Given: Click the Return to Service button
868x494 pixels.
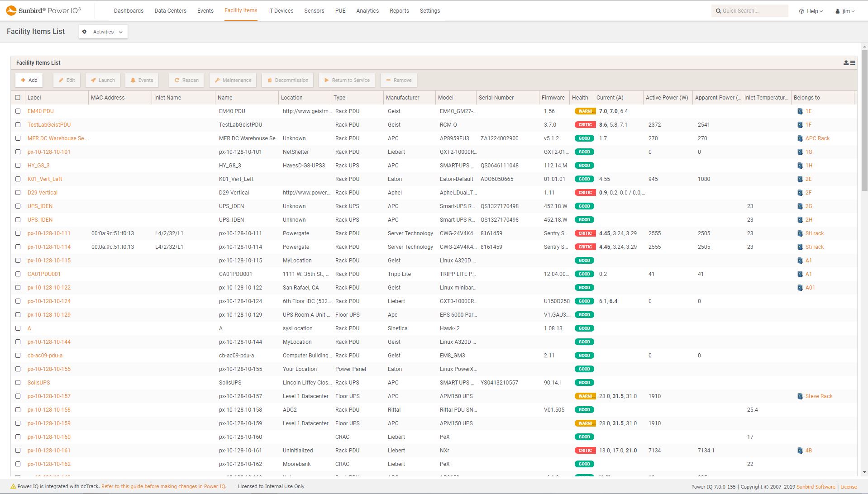Looking at the screenshot, I should point(347,80).
